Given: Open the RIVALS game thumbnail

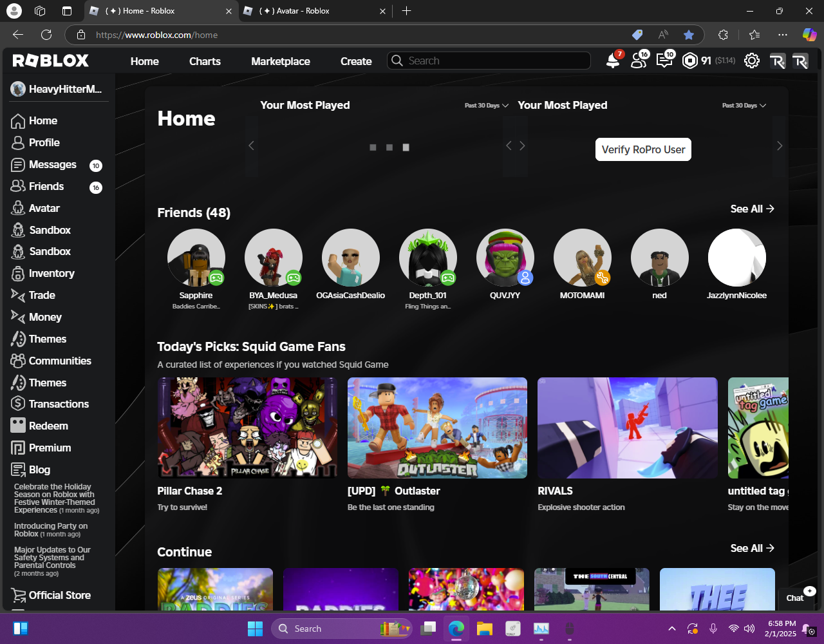Looking at the screenshot, I should 628,428.
